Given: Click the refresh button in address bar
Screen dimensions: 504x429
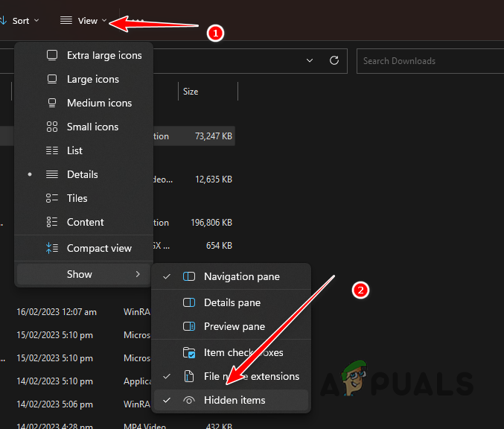Looking at the screenshot, I should (334, 60).
